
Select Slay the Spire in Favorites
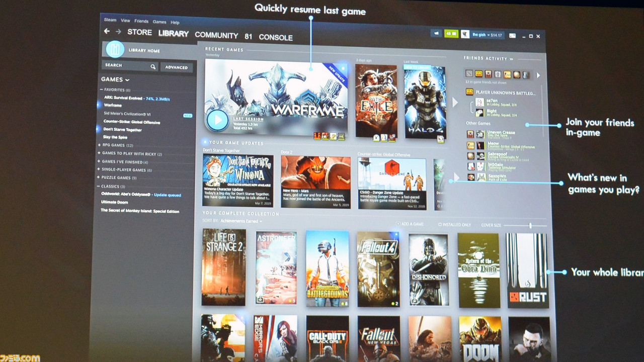click(x=115, y=137)
